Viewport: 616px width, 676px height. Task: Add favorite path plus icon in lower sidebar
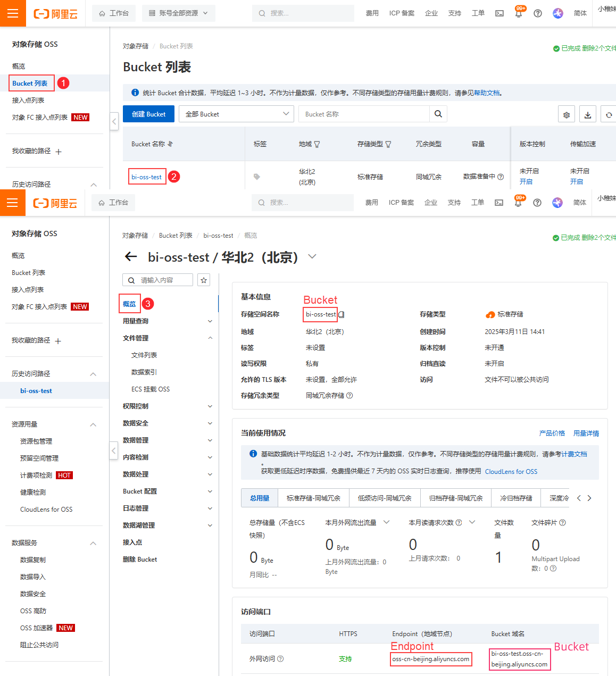[x=58, y=341]
